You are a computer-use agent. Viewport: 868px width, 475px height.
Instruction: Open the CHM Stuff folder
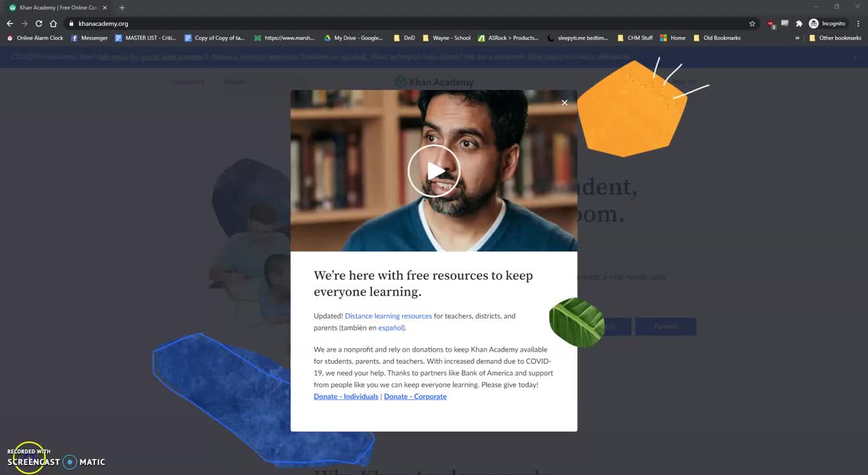tap(635, 38)
